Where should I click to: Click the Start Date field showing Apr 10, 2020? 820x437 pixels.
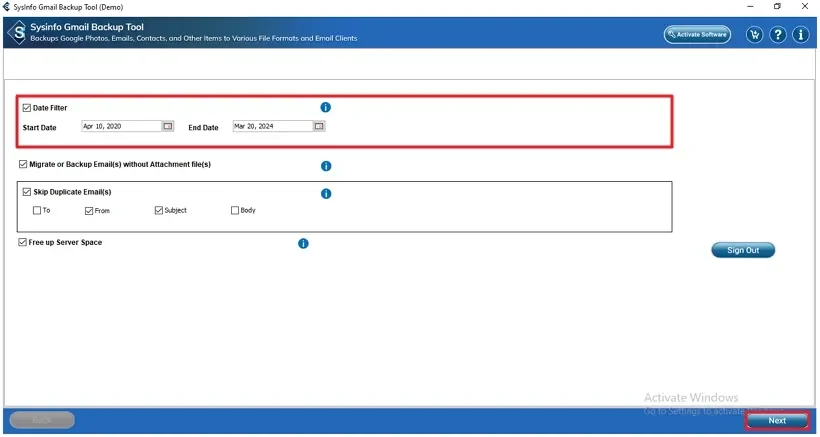[122, 126]
